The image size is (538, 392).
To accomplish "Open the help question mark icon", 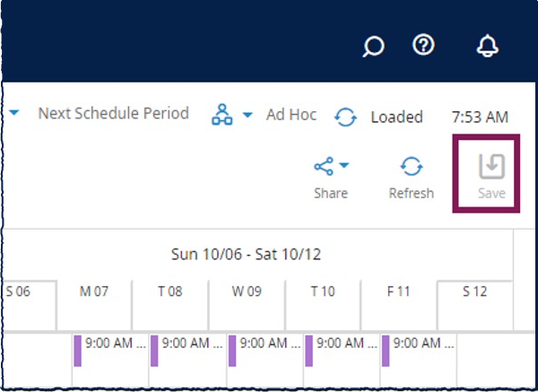I will [423, 46].
